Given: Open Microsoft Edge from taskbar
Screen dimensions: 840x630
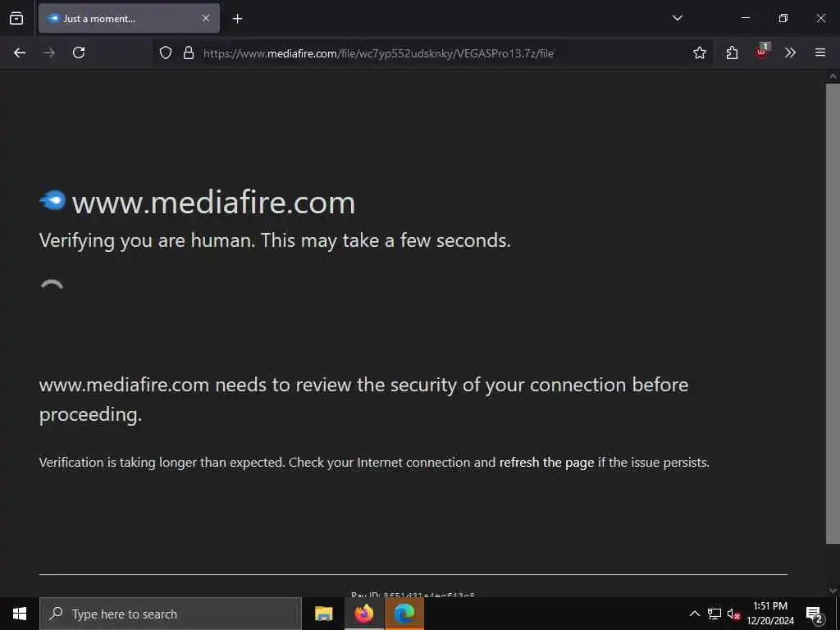Looking at the screenshot, I should pos(404,614).
